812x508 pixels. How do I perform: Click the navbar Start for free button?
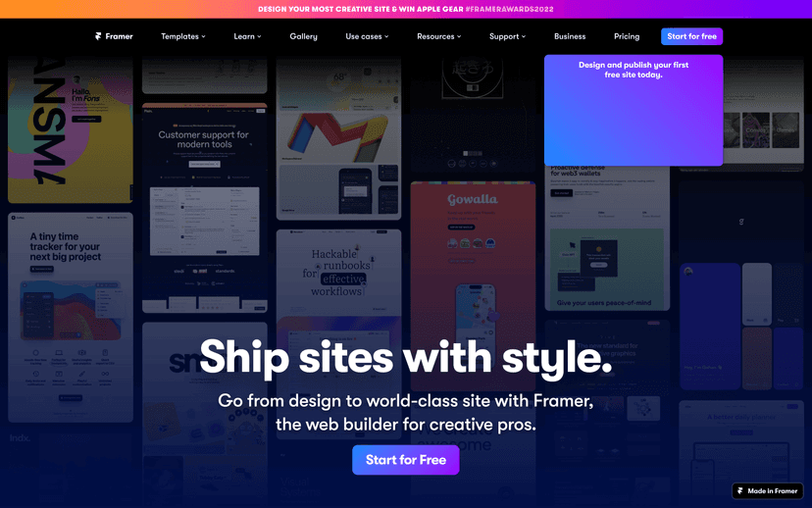coord(691,36)
